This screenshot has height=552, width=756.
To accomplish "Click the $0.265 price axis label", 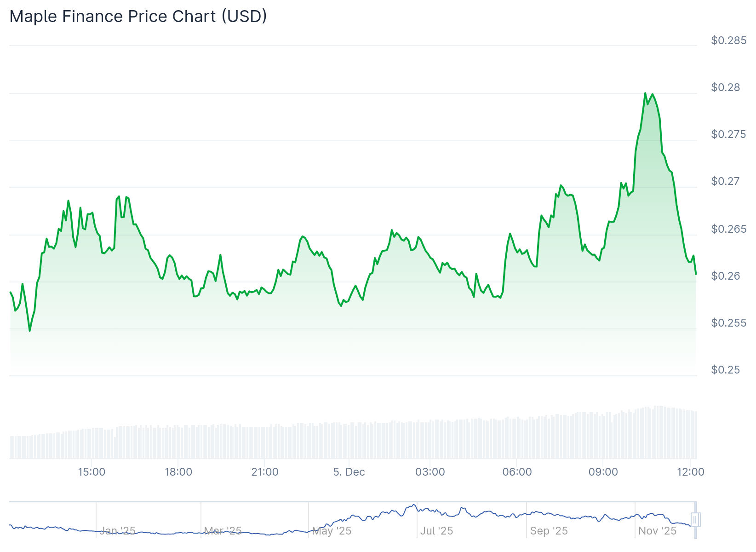I will point(729,229).
